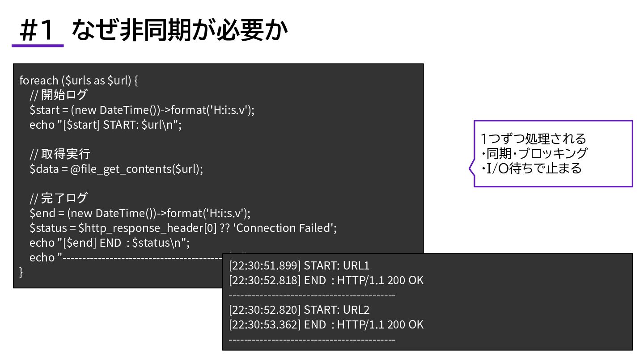The height and width of the screenshot is (362, 644).
Task: Click the output line "[22:30:51.899] START: URL1"
Action: (299, 266)
